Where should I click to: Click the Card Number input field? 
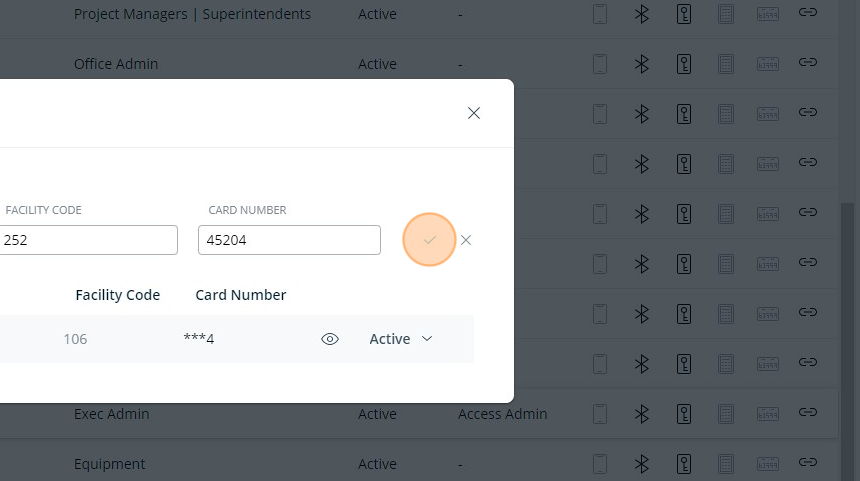coord(289,240)
